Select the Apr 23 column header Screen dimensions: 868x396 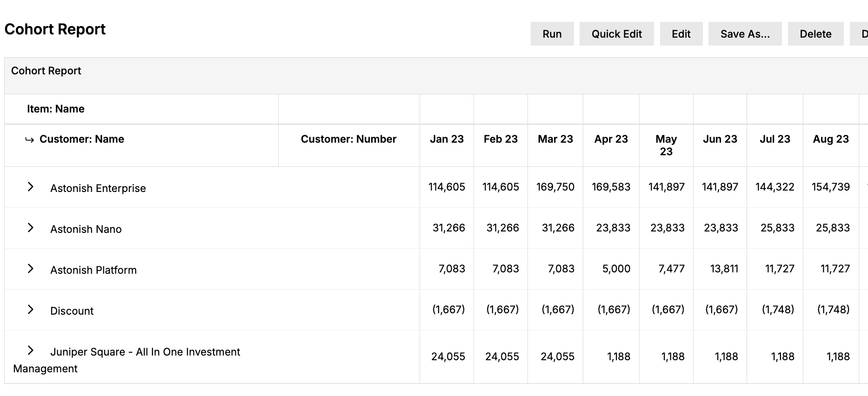pos(611,139)
